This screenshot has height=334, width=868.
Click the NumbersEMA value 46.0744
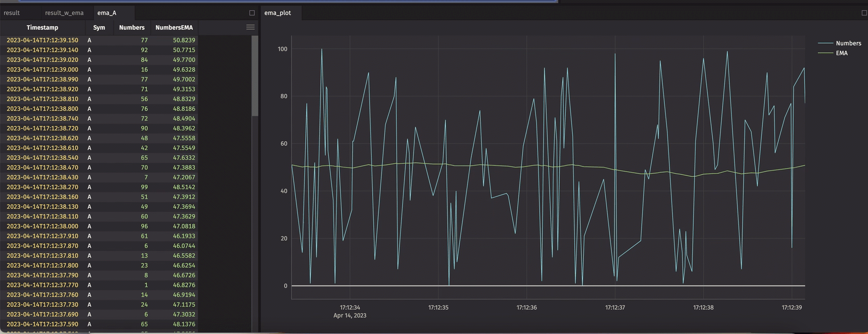click(x=184, y=246)
